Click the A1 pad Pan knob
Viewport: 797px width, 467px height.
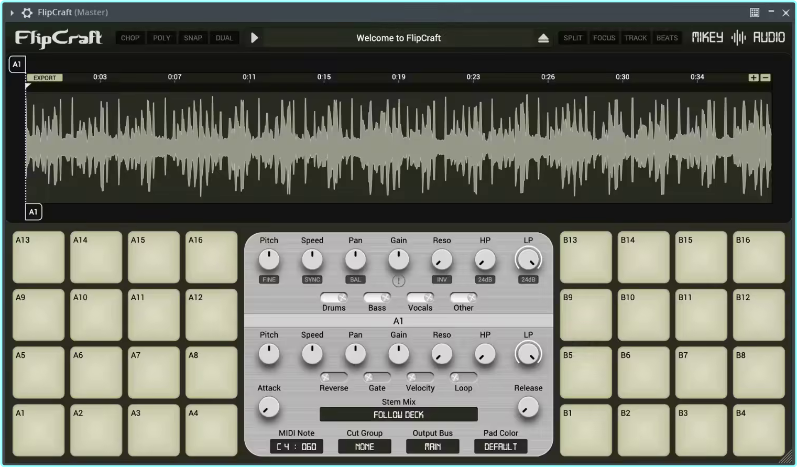355,354
